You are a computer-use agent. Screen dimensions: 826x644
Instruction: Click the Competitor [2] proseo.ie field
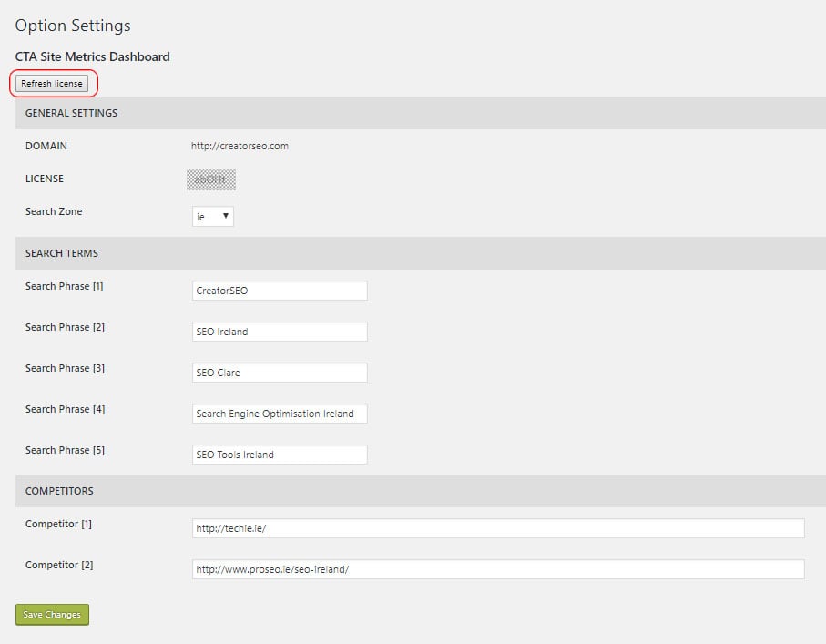point(497,569)
